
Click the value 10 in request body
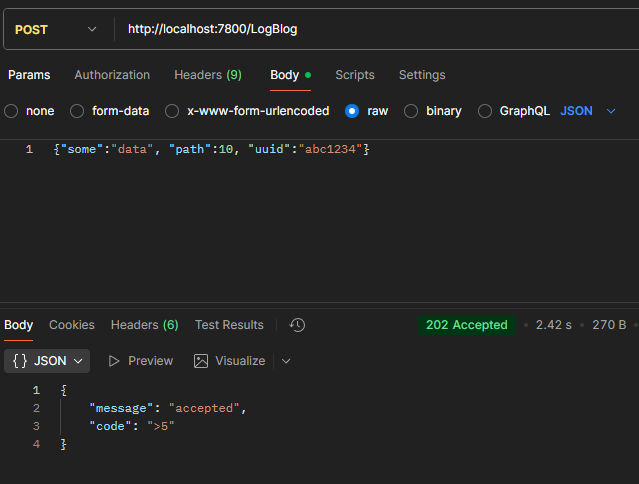coord(226,149)
